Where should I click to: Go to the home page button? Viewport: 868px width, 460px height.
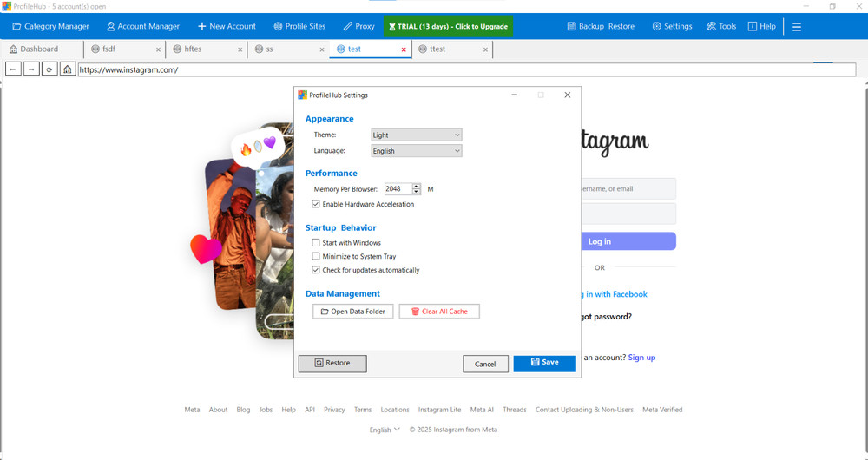68,69
